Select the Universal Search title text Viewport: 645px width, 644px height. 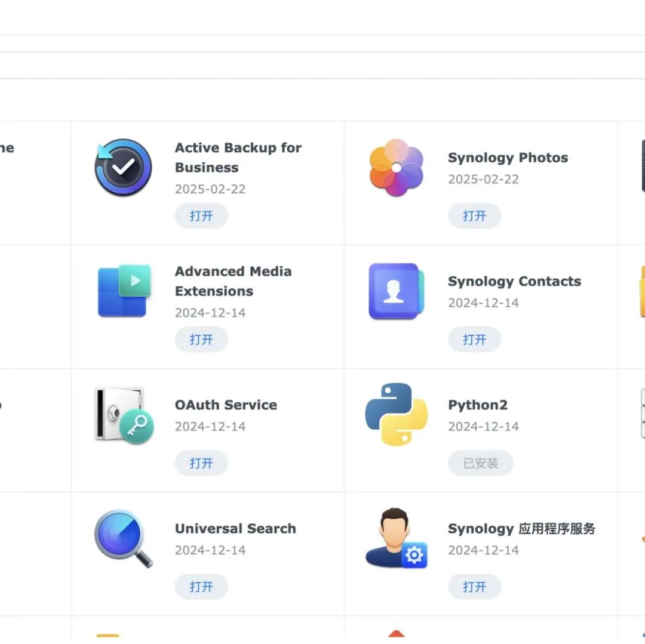[x=235, y=529]
